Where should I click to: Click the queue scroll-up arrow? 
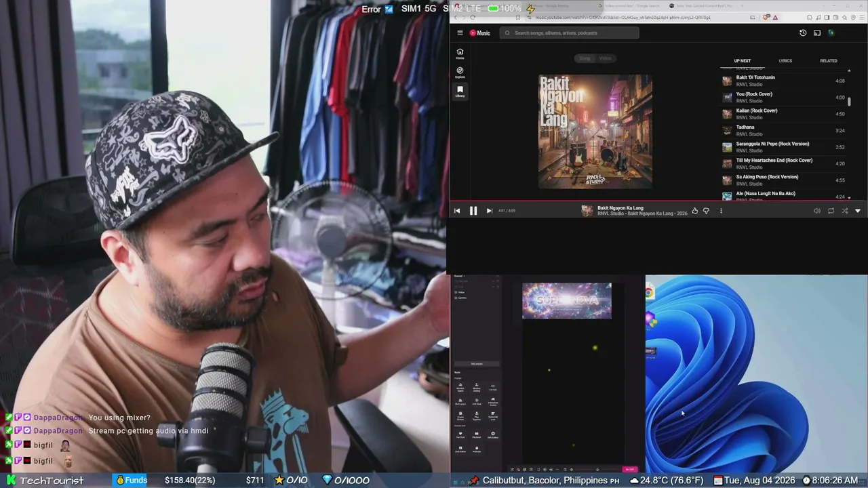point(849,70)
